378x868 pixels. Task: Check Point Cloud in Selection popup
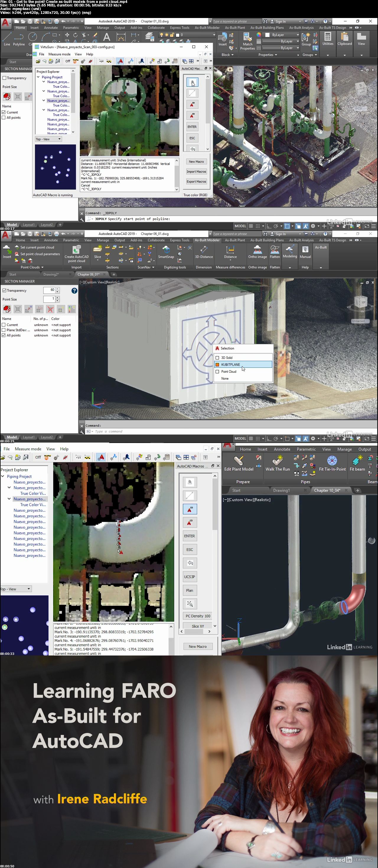[217, 371]
